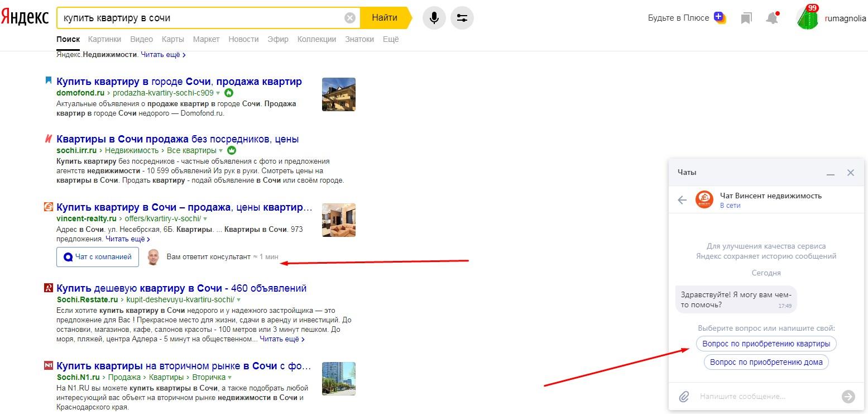Click the domofond.ru favicon
Viewport: 868px width, 414px height.
[x=49, y=81]
